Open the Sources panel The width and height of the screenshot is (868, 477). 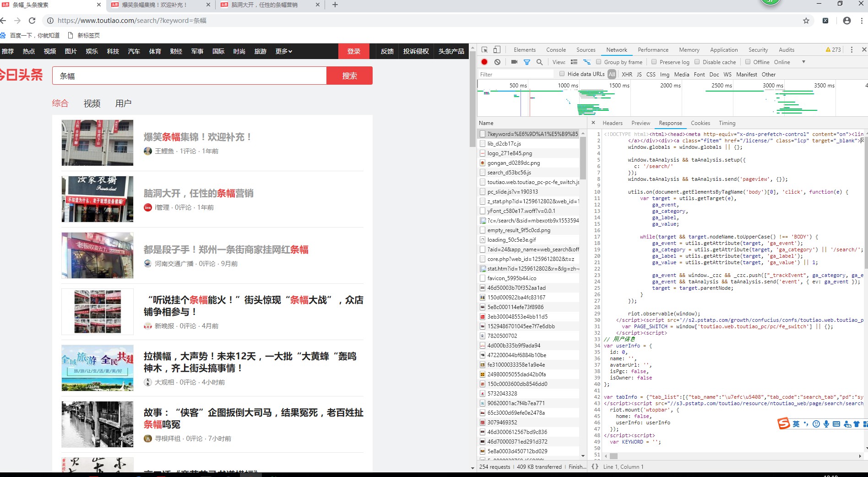click(586, 49)
